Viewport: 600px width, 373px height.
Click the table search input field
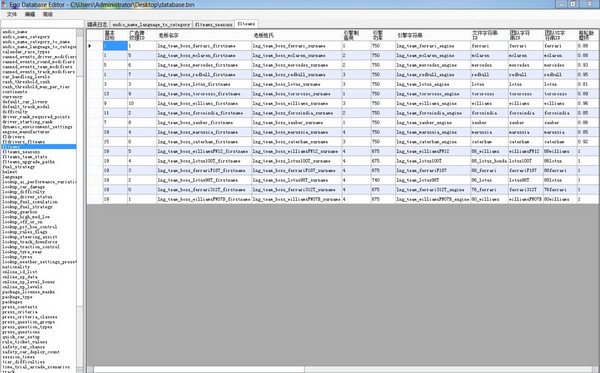coord(42,24)
